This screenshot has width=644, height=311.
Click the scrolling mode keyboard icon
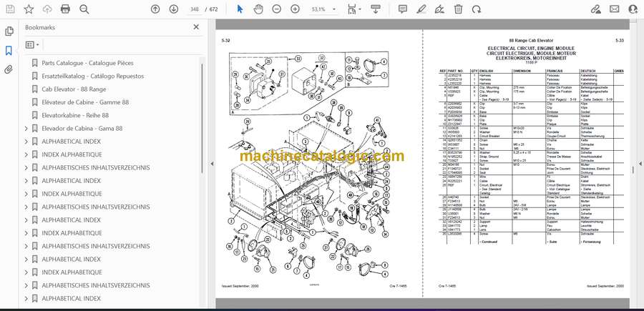376,9
